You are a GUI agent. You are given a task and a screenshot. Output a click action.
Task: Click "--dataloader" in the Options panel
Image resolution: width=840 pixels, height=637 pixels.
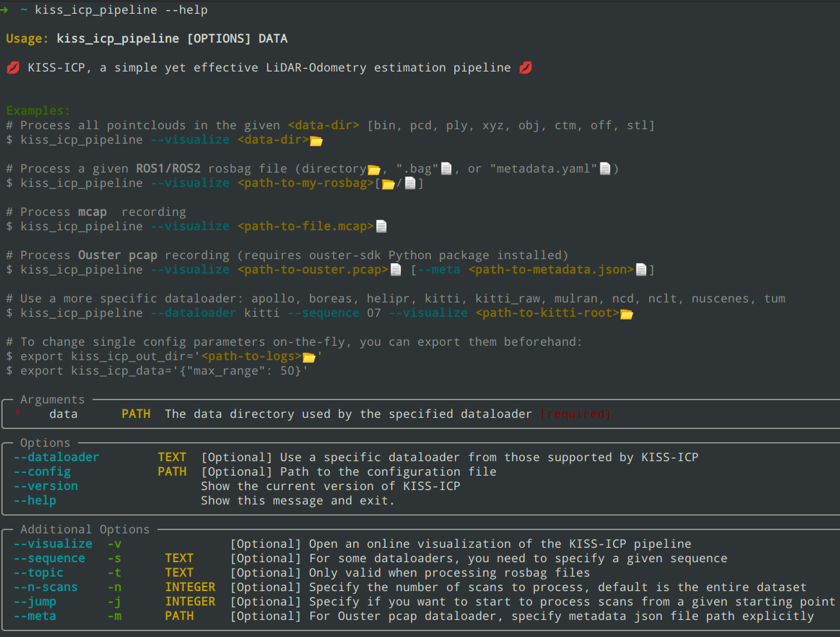click(x=56, y=457)
